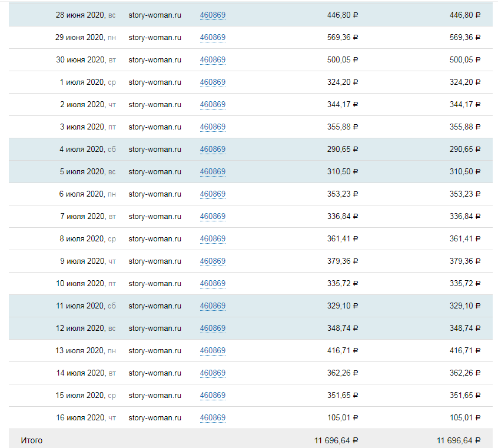Open link 460869 in 28 июня 2020 row
498x448 pixels.
tap(213, 15)
